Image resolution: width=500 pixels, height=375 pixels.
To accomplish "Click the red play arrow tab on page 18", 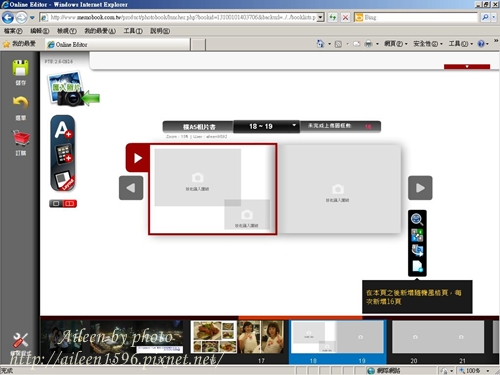I will coord(137,158).
